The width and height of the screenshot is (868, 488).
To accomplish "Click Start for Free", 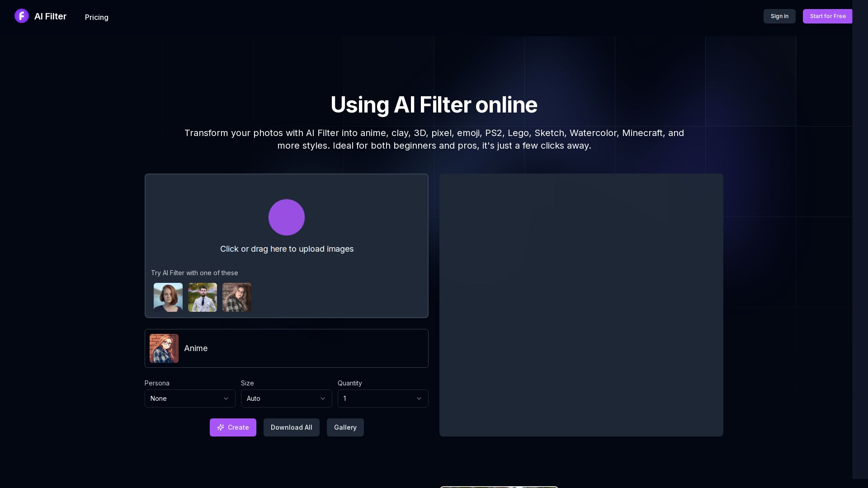I will click(827, 16).
